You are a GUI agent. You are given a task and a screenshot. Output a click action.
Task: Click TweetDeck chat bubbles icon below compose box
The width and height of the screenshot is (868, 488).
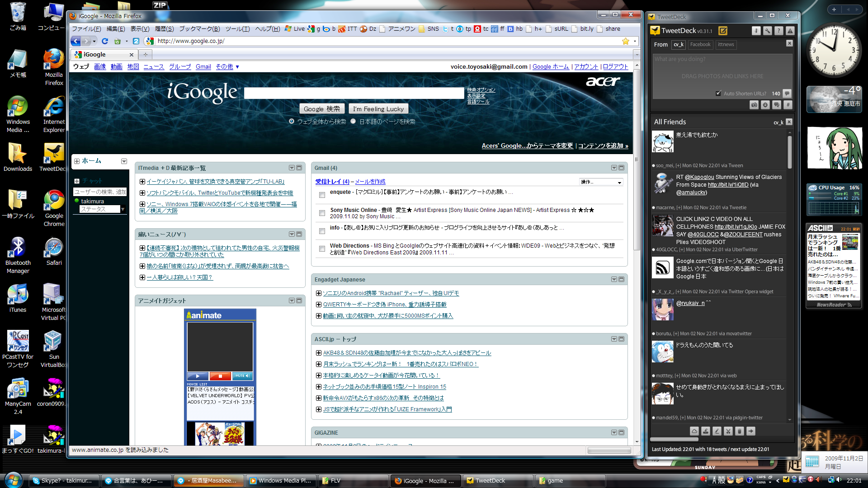click(x=777, y=105)
